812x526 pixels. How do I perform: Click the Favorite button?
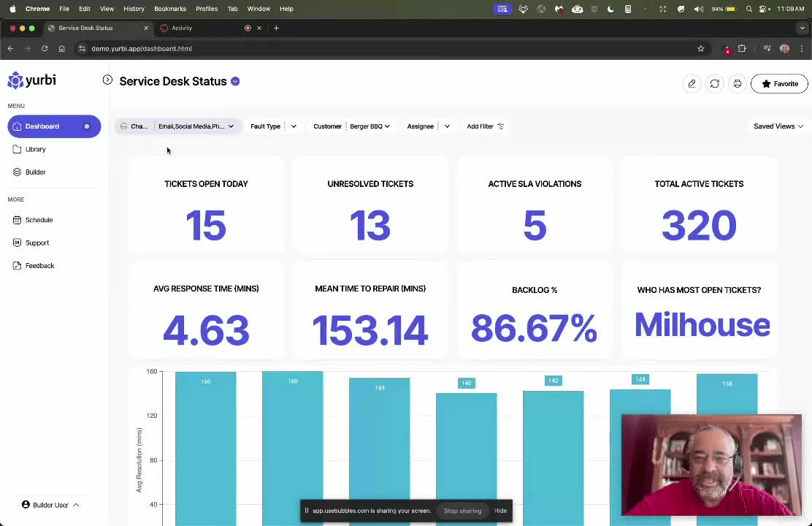point(779,83)
